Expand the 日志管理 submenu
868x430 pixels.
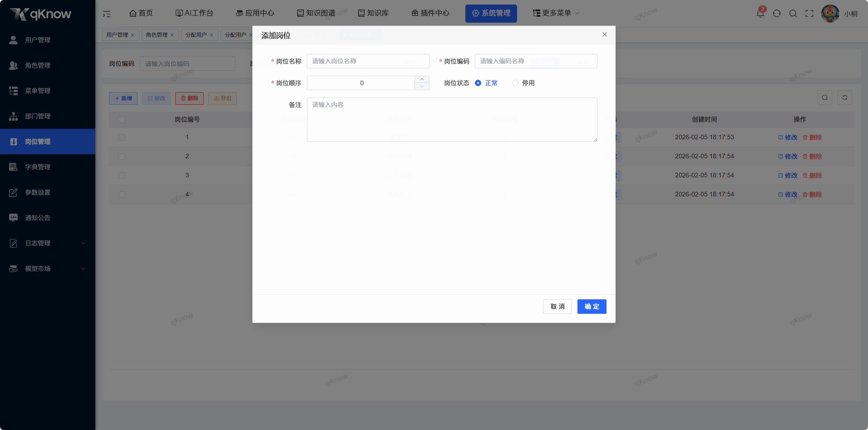tap(48, 243)
